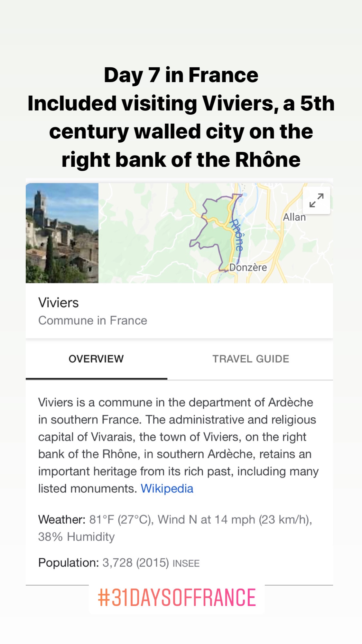Viewport: 362px width, 644px height.
Task: Tap the "Day 7 in France" headline
Action: 181,75
